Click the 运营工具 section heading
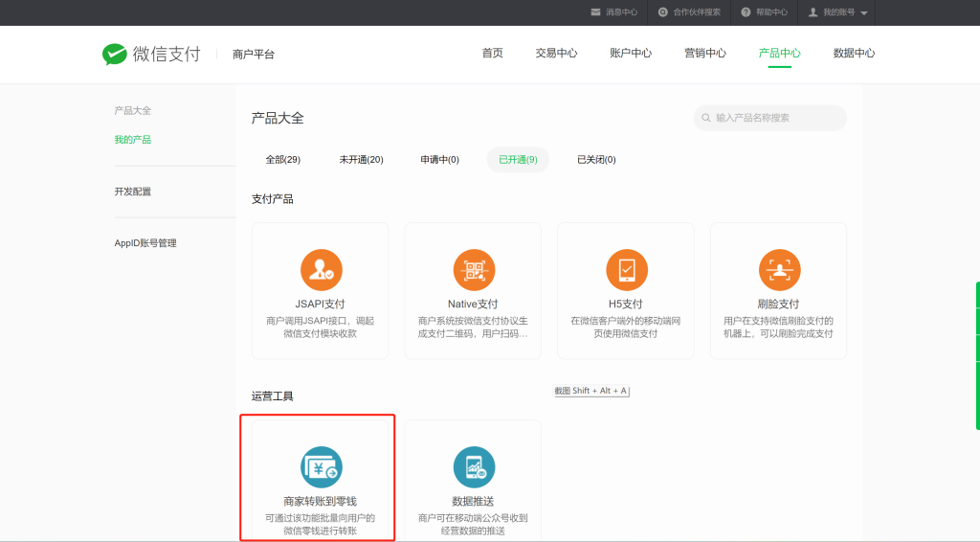Viewport: 980px width, 542px height. click(273, 395)
